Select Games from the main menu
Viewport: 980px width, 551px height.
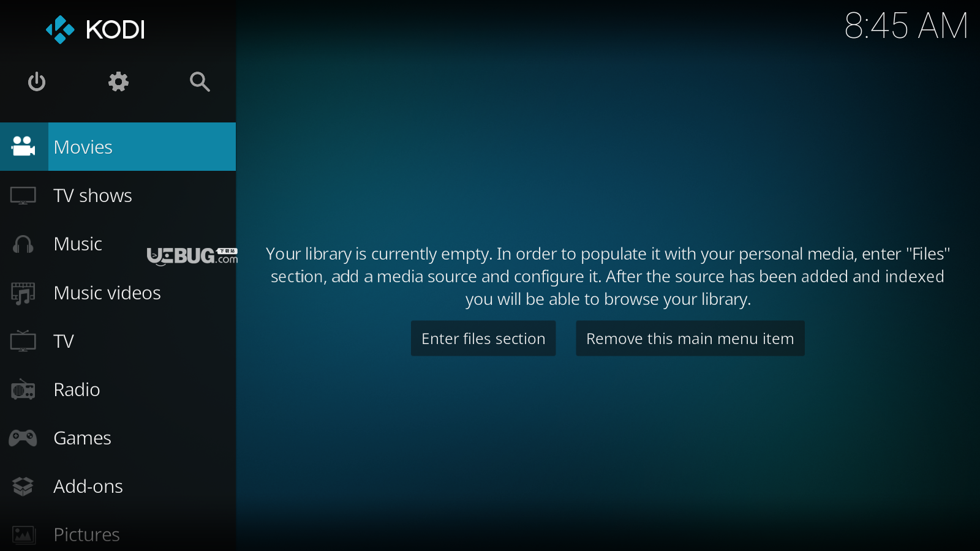[82, 438]
